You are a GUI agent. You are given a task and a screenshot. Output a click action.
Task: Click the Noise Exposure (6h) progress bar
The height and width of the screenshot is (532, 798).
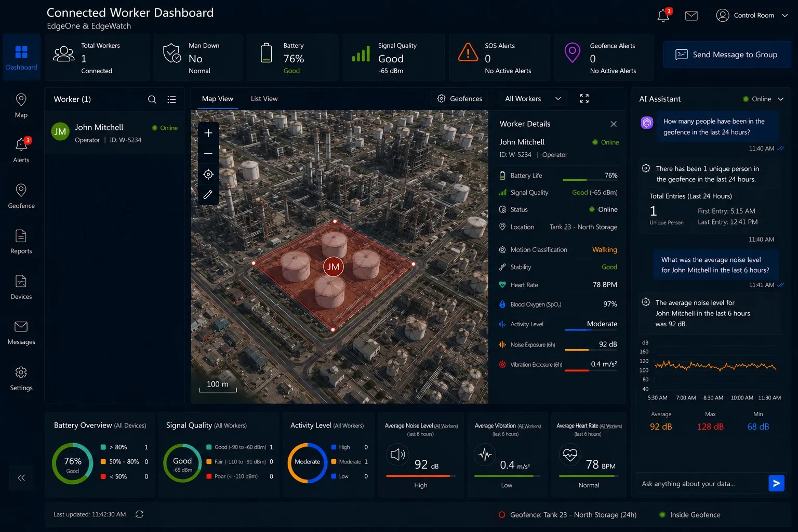591,350
